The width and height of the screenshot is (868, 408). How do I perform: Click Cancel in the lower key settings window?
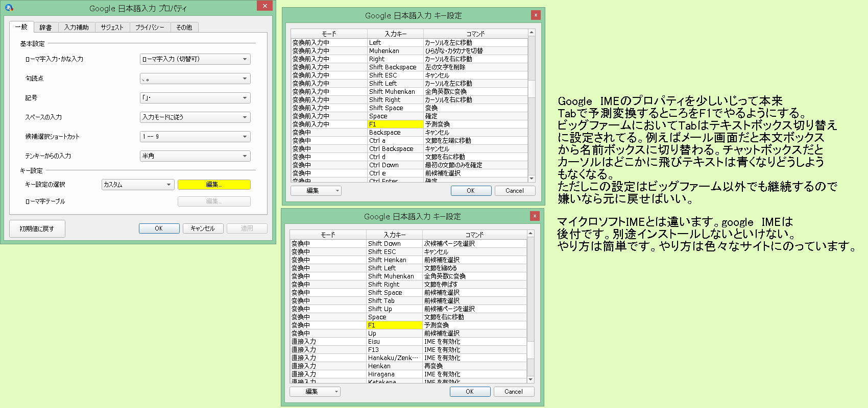(514, 392)
